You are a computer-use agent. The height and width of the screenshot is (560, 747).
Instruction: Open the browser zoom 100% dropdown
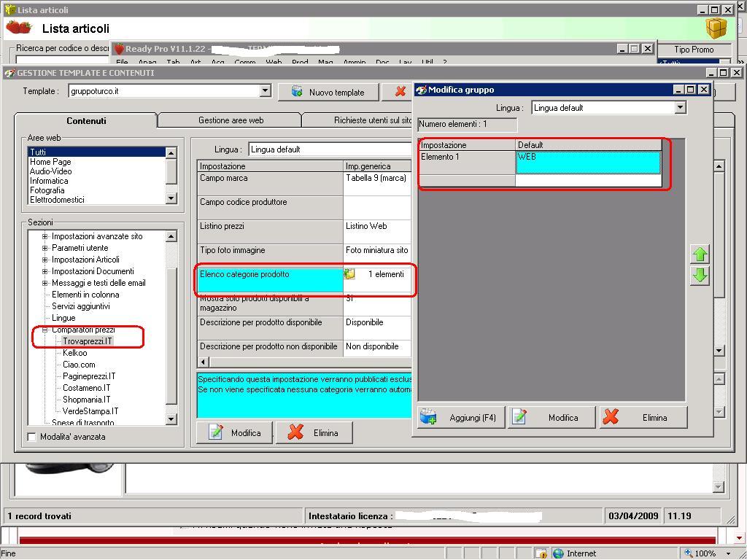click(x=728, y=553)
